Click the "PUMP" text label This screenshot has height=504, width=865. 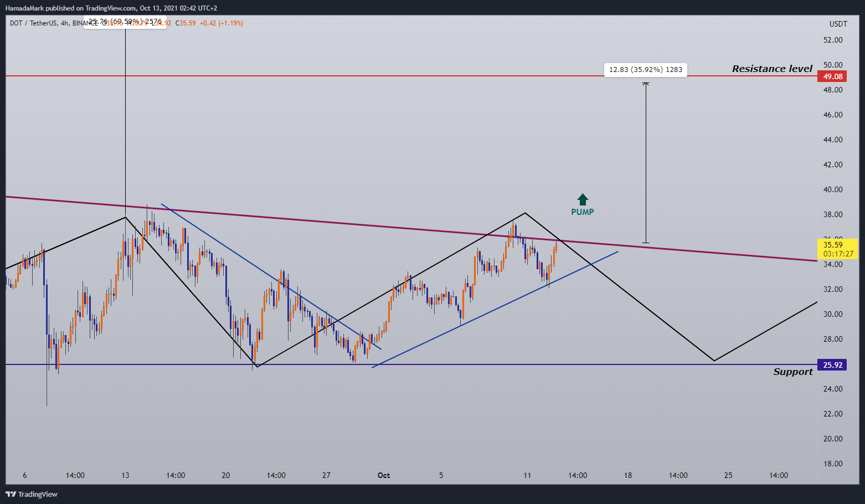(583, 212)
